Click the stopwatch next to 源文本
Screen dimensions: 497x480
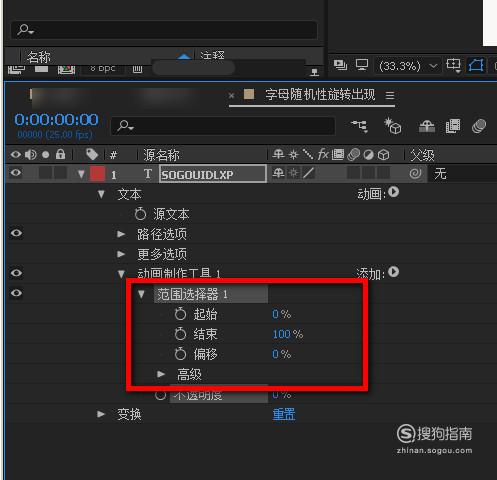140,214
